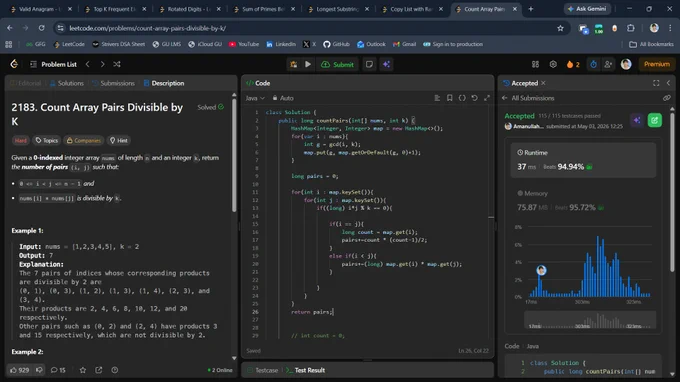Open the feedback help circle icon
The image size is (680, 382).
(x=114, y=370)
